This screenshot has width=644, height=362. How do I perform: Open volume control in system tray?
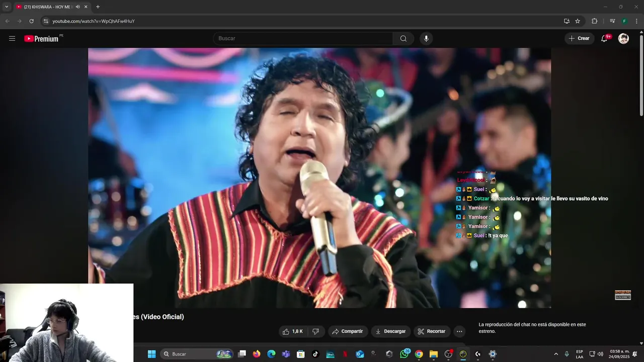600,354
